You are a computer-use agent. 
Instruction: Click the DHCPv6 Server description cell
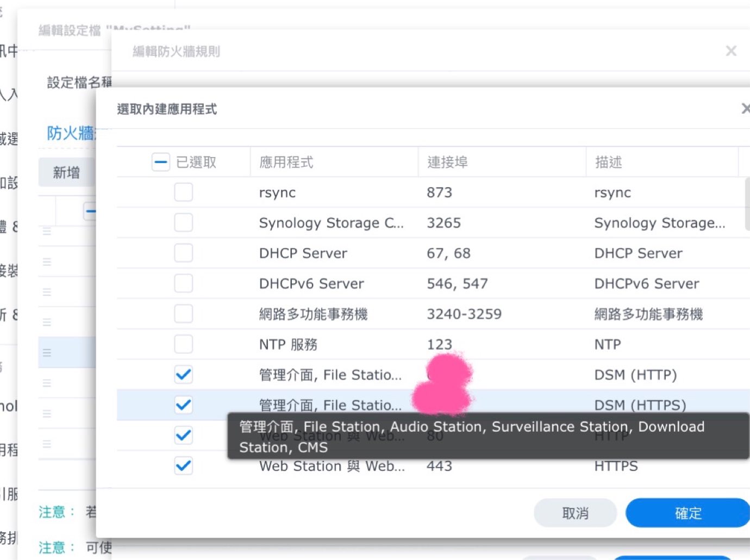tap(647, 284)
